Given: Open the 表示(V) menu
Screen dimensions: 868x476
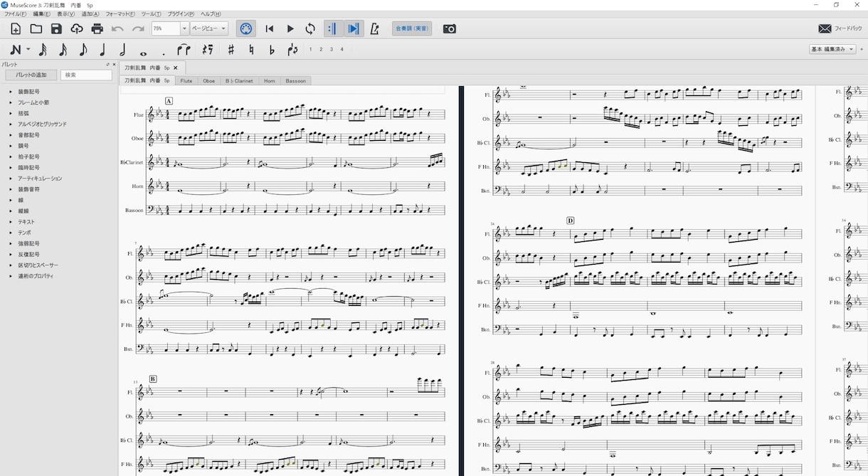Looking at the screenshot, I should [x=66, y=14].
